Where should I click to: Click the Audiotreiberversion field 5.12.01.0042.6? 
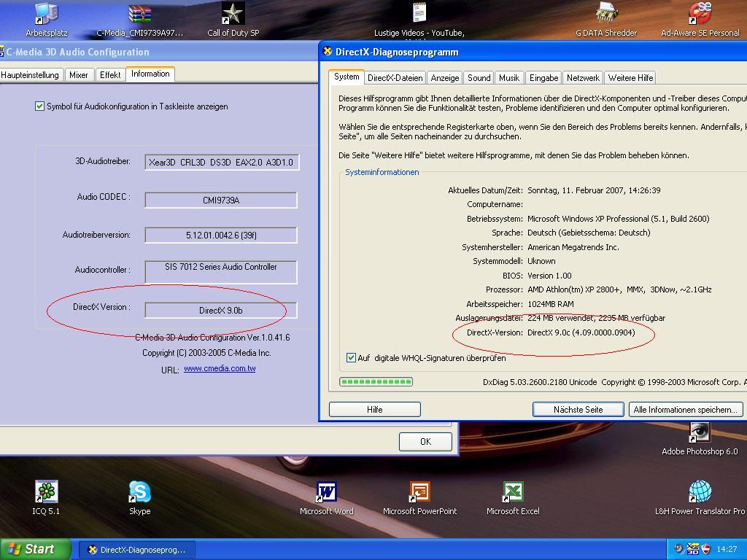221,236
